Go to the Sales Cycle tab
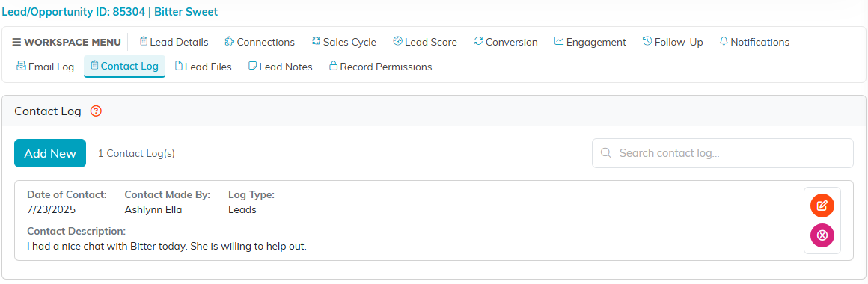The height and width of the screenshot is (284, 868). coord(343,42)
